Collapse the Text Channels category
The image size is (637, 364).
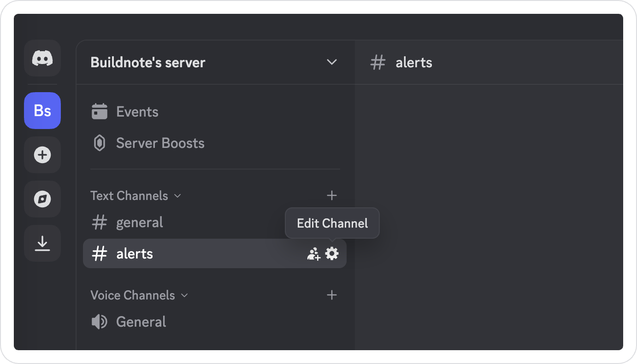point(136,196)
